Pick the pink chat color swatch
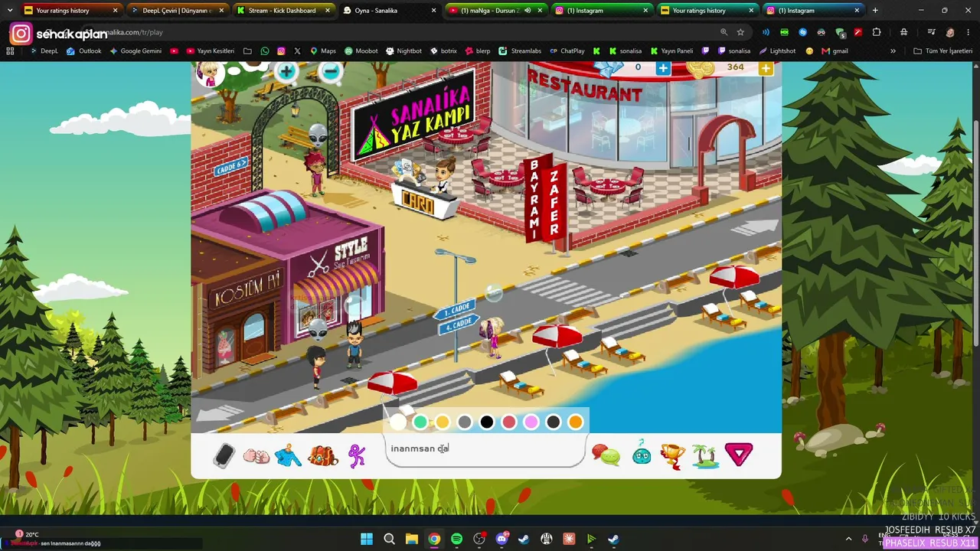The height and width of the screenshot is (551, 980). point(531,422)
